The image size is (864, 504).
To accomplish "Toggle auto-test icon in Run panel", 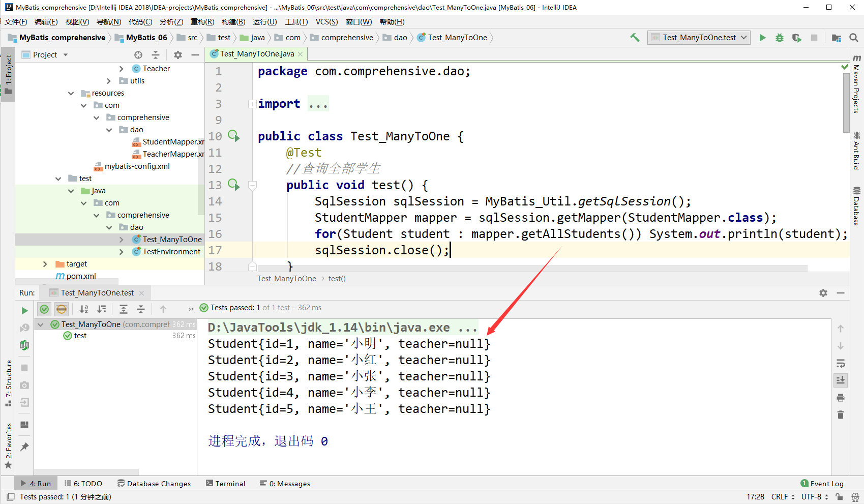I will (x=24, y=345).
